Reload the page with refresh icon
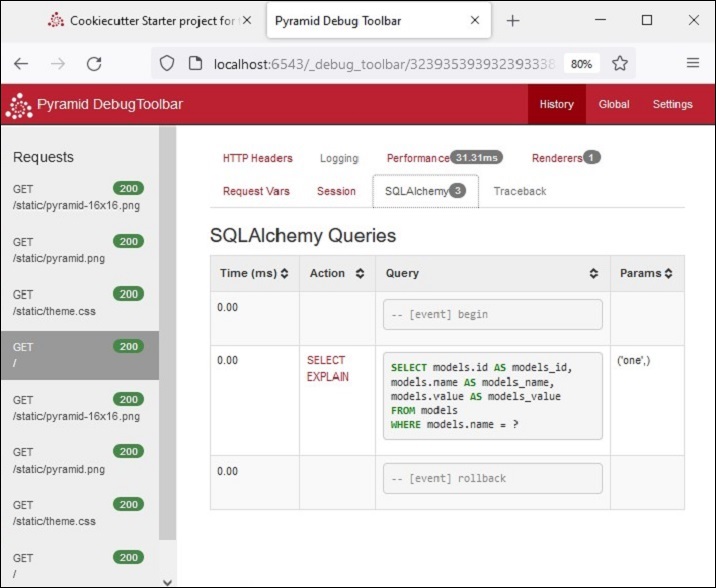Screen dimensions: 716x588 94,63
